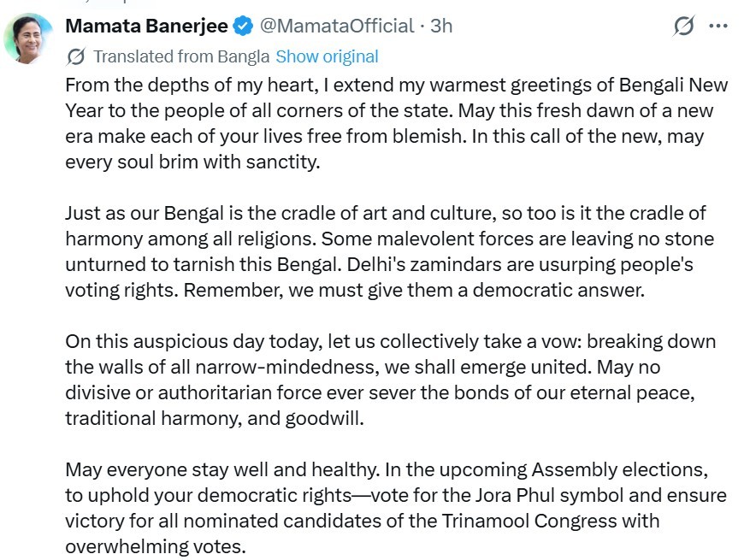The image size is (744, 560).
Task: Click the Translated from Bangla label
Action: pos(181,57)
